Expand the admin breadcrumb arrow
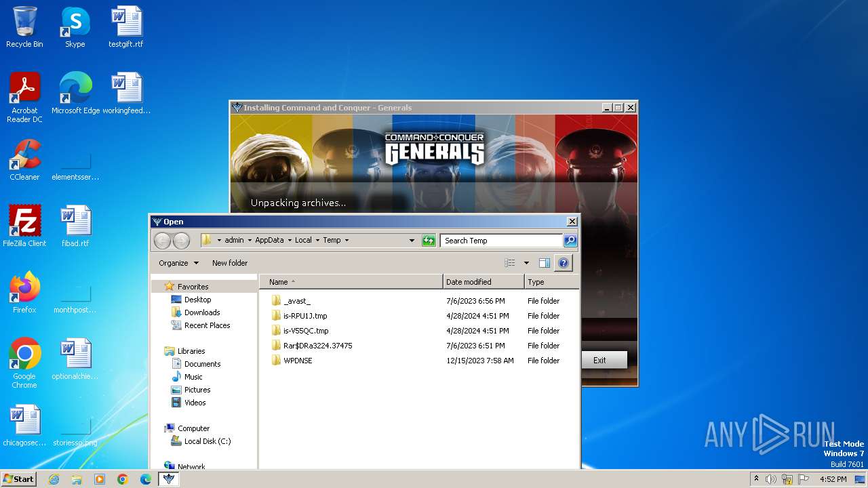Viewport: 868px width, 488px height. click(250, 241)
